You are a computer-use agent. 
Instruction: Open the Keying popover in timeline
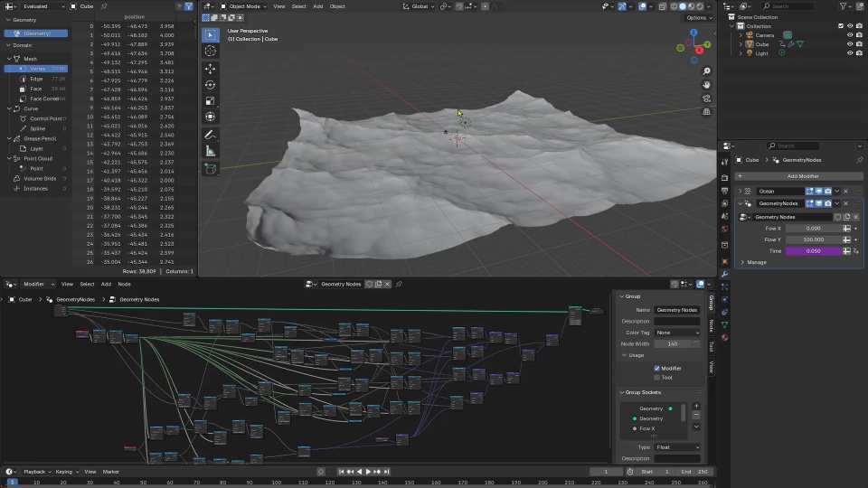click(x=66, y=472)
